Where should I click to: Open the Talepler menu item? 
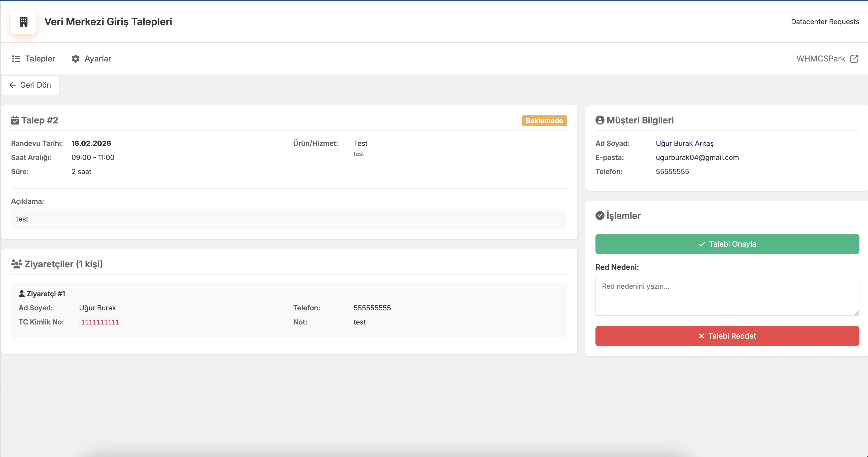[34, 59]
